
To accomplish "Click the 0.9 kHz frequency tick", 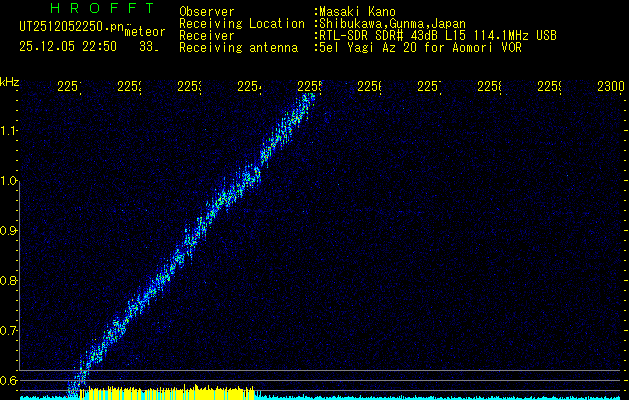I will (x=10, y=230).
